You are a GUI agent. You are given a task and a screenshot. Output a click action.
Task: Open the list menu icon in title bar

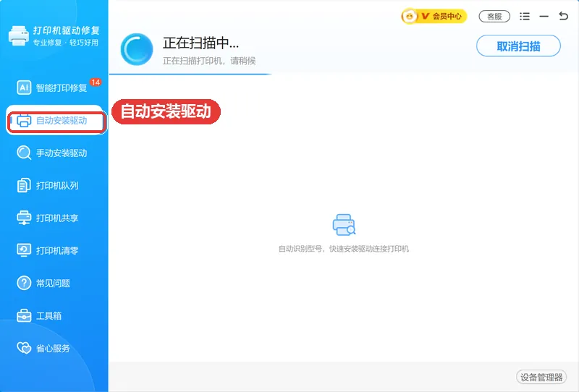click(524, 16)
